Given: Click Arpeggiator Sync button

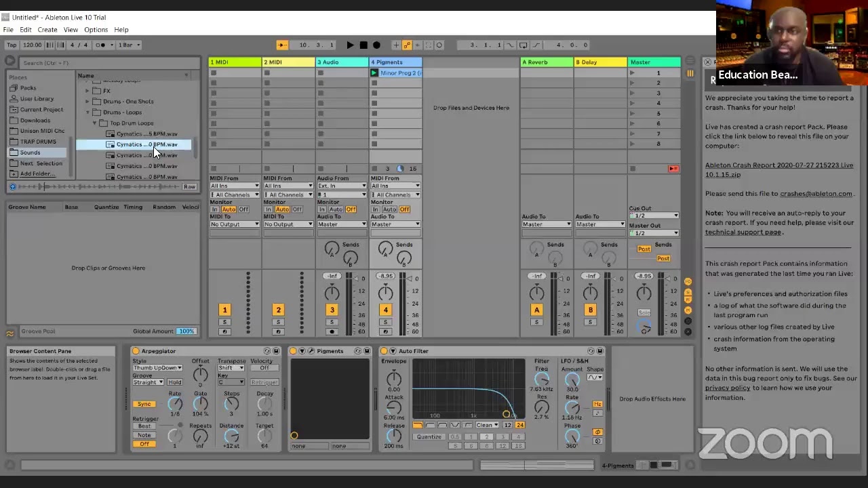Looking at the screenshot, I should point(144,404).
